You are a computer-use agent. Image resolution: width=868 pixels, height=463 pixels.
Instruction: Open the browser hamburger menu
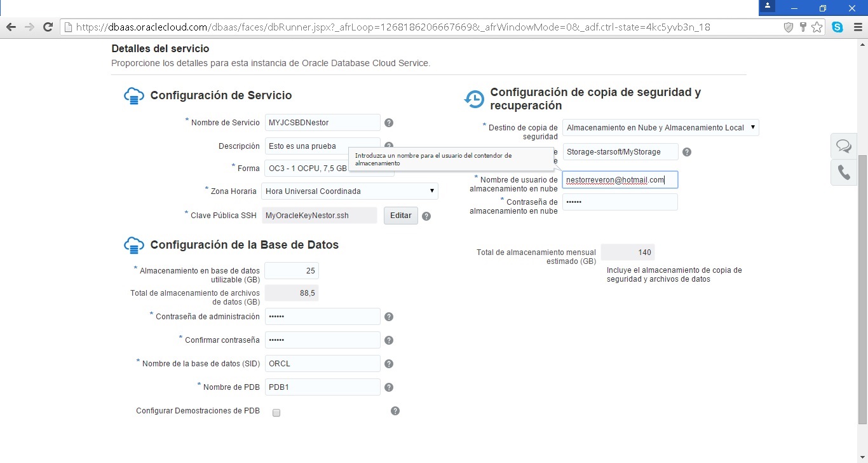[857, 27]
